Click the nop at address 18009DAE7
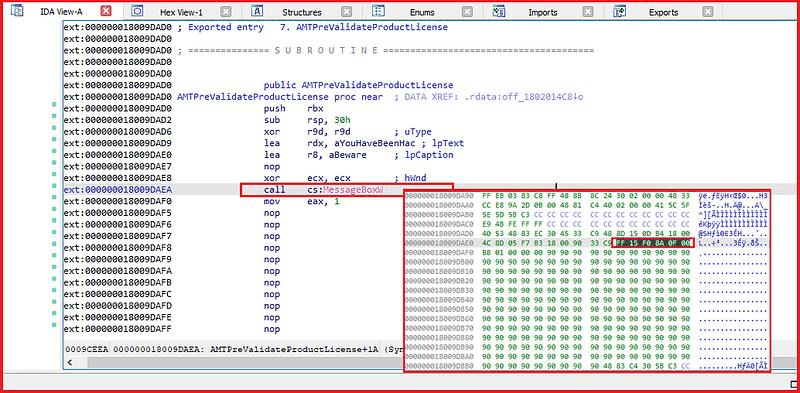 [272, 166]
